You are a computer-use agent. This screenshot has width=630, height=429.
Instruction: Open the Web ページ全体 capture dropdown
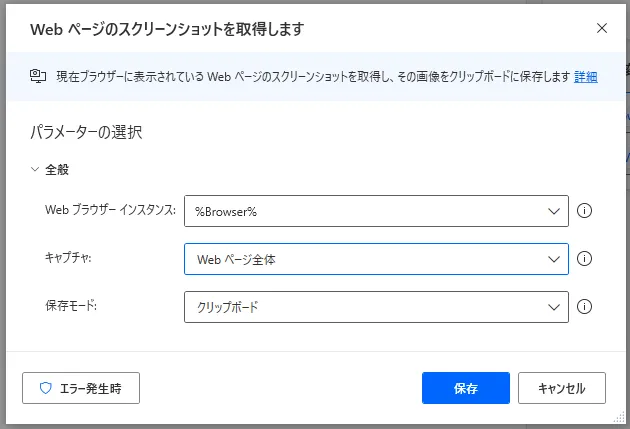click(x=376, y=259)
